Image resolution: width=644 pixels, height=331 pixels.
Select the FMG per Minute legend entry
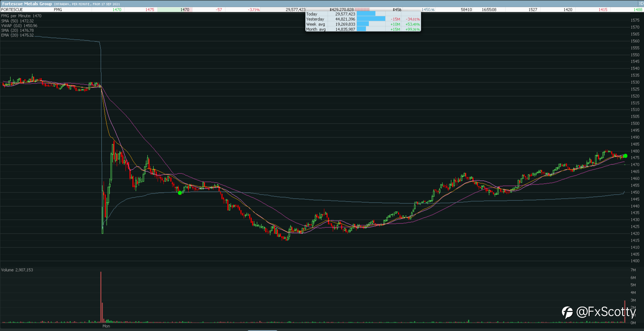click(21, 16)
